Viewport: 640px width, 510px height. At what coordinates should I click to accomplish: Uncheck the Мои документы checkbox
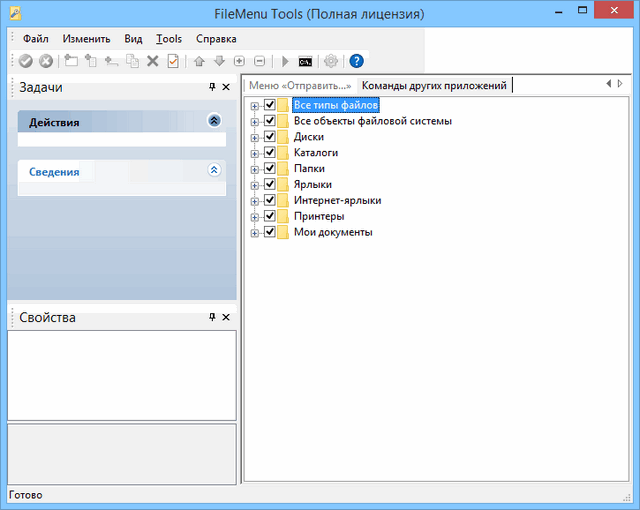coord(269,233)
